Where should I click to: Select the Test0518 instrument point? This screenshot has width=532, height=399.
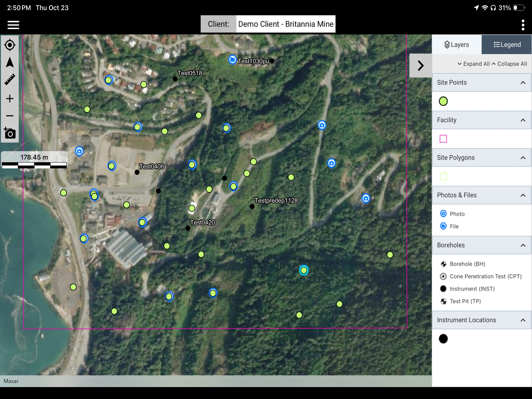click(175, 79)
